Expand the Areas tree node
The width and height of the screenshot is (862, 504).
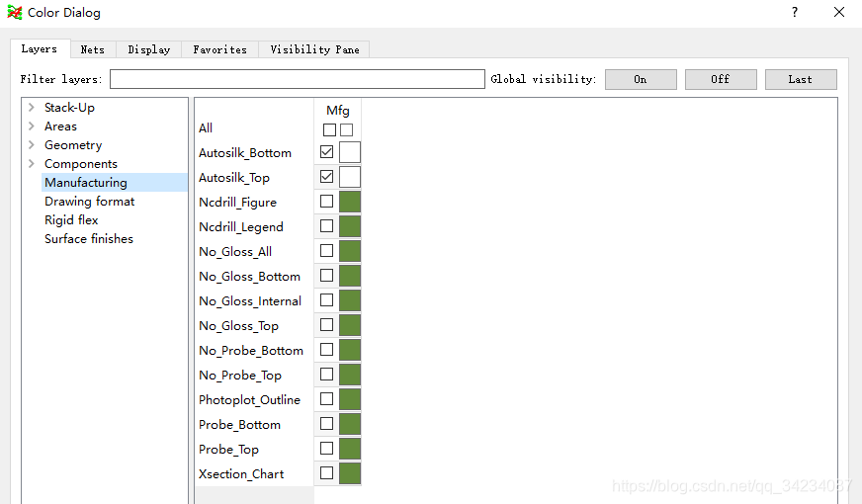tap(32, 126)
